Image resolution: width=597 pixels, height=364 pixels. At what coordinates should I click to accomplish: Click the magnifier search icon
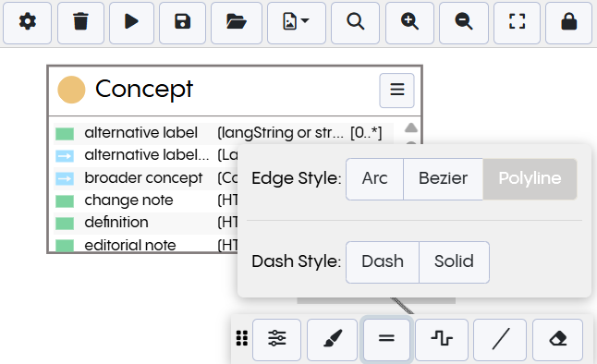pos(355,23)
